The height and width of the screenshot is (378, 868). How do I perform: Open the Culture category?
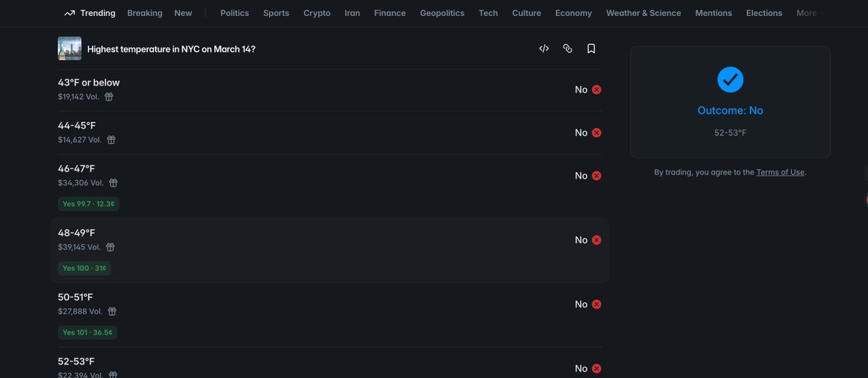click(x=527, y=13)
